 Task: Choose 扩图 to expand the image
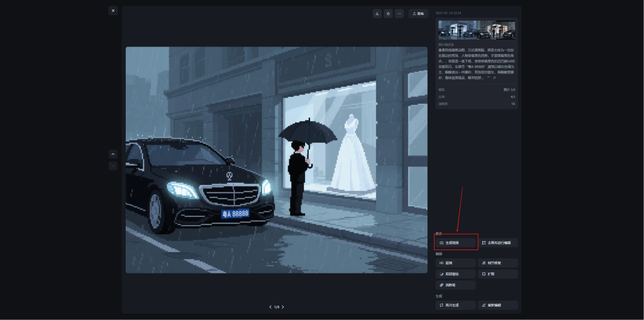click(x=498, y=274)
